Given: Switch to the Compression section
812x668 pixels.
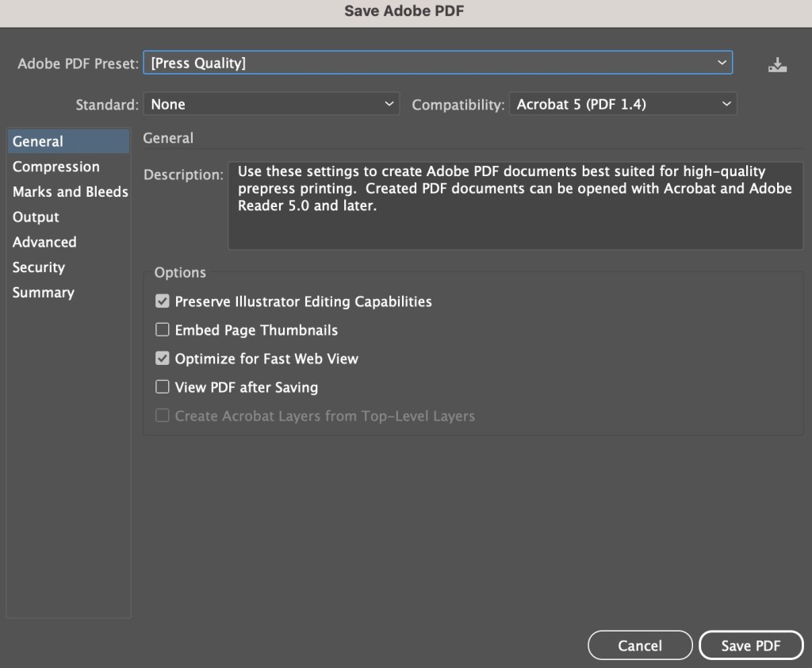Looking at the screenshot, I should click(x=56, y=167).
